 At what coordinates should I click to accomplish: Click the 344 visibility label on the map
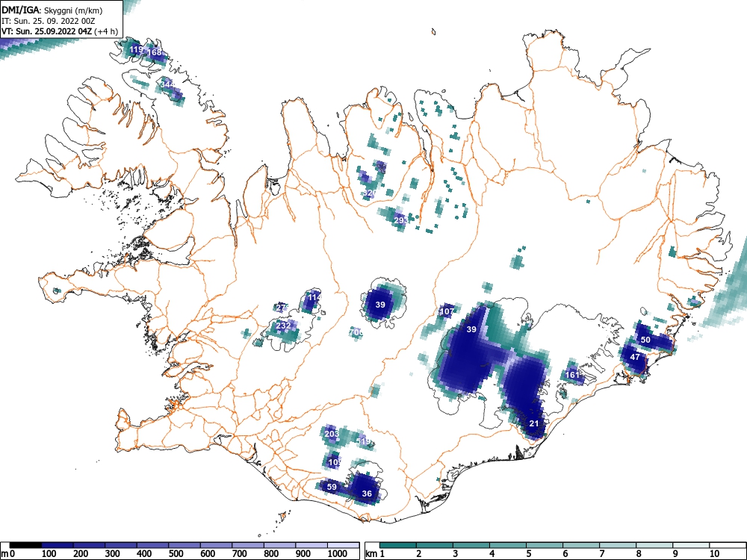[167, 84]
